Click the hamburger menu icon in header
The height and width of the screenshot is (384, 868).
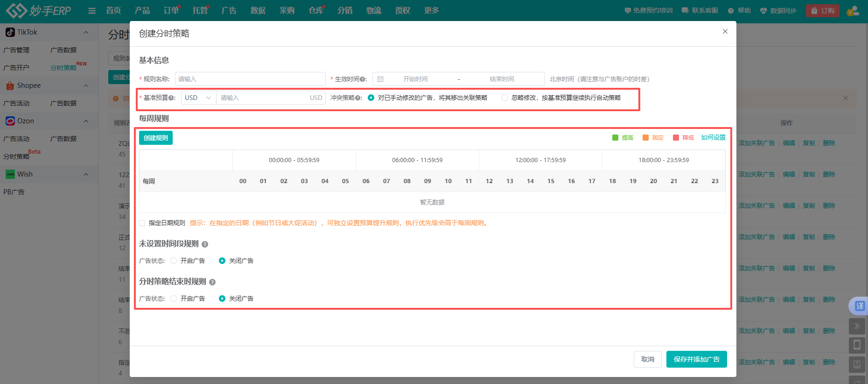pyautogui.click(x=92, y=11)
